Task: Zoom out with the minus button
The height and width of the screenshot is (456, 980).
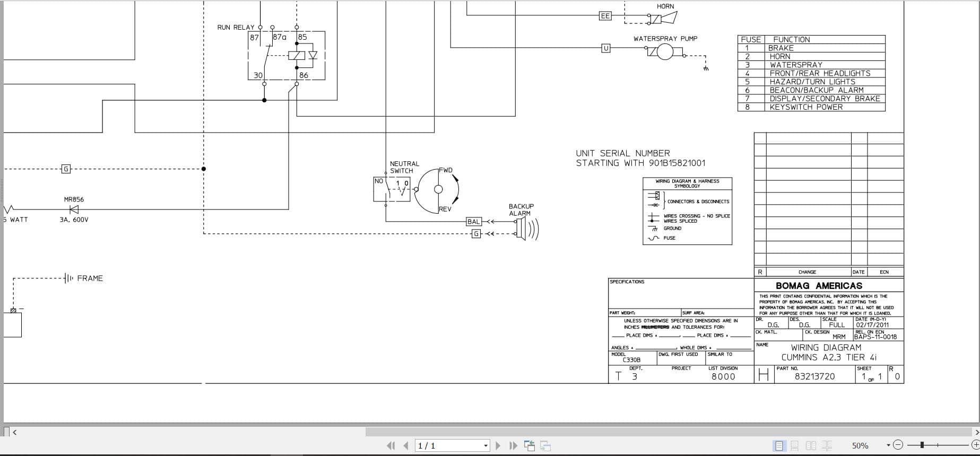Action: (898, 445)
